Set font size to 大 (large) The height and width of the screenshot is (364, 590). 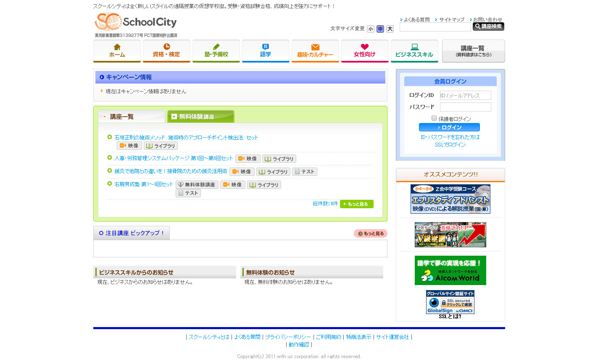click(x=390, y=29)
